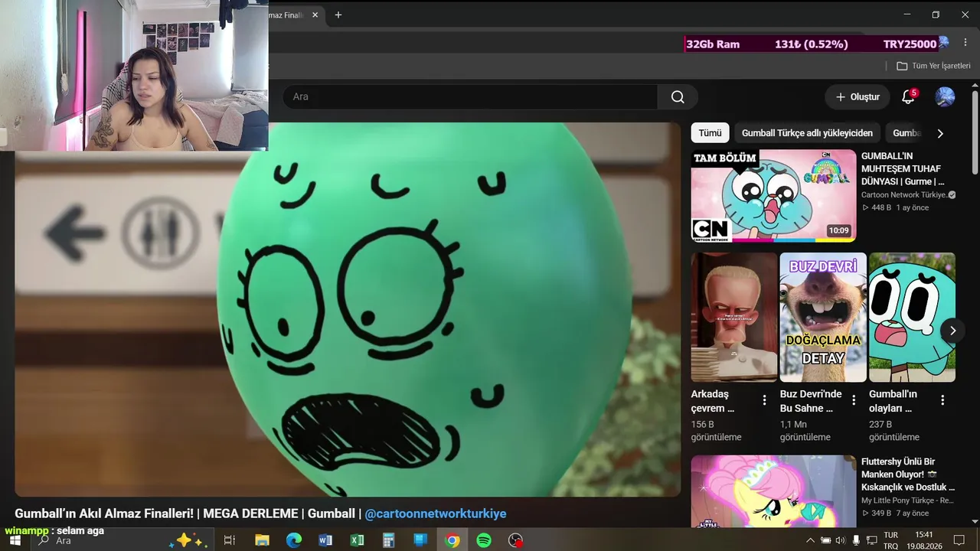Open the YouTube account avatar menu
The width and height of the screenshot is (980, 551).
point(945,97)
